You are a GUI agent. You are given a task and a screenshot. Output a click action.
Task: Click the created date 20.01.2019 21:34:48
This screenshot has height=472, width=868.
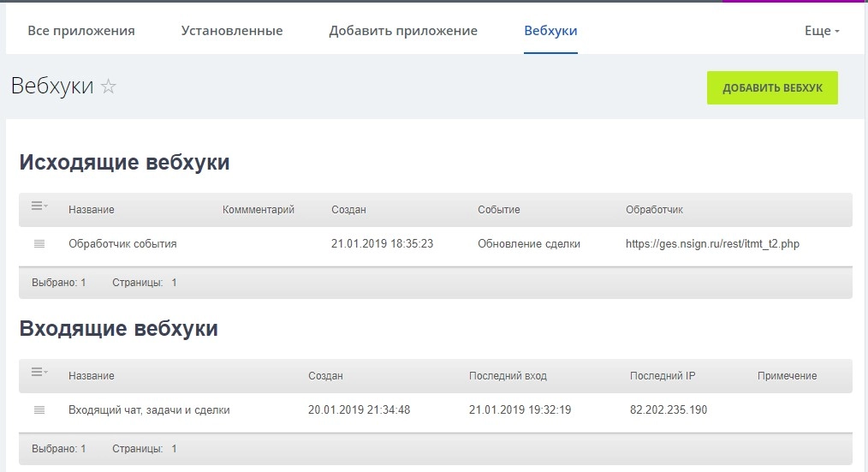tap(360, 410)
